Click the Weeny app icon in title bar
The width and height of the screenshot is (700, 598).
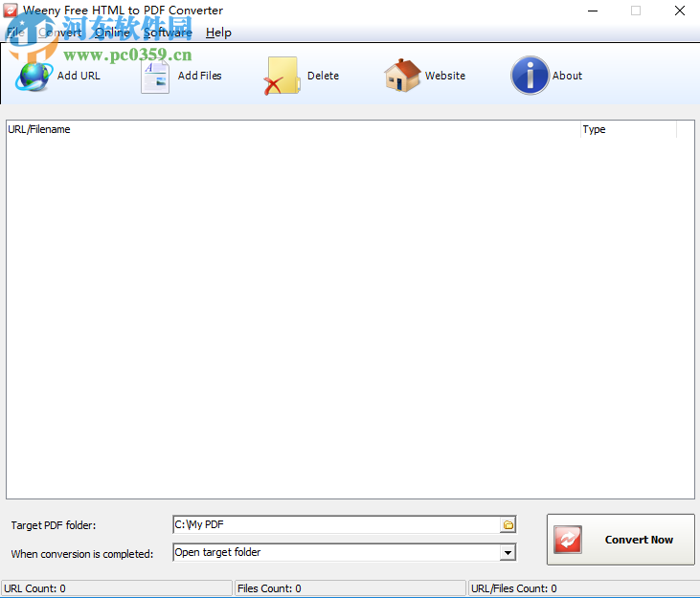coord(11,11)
